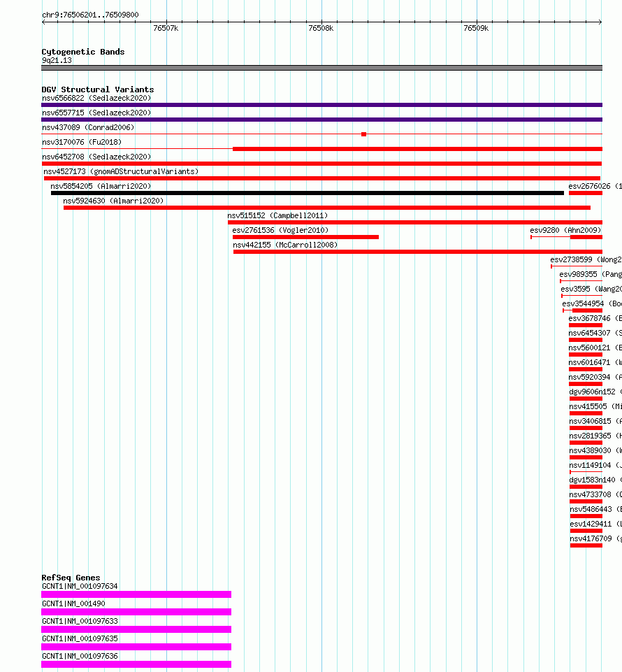The image size is (622, 672).
Task: Open variant nsv6566822 (Sedlazeck2020) label
Action: pyautogui.click(x=96, y=98)
